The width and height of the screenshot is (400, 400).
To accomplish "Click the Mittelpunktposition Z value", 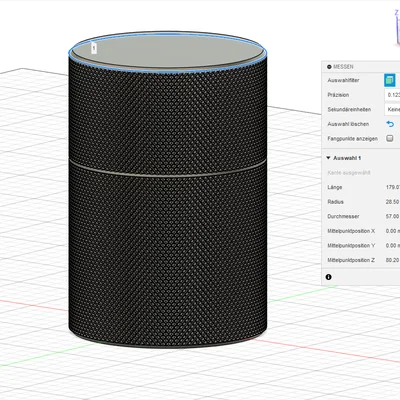I will 392,260.
